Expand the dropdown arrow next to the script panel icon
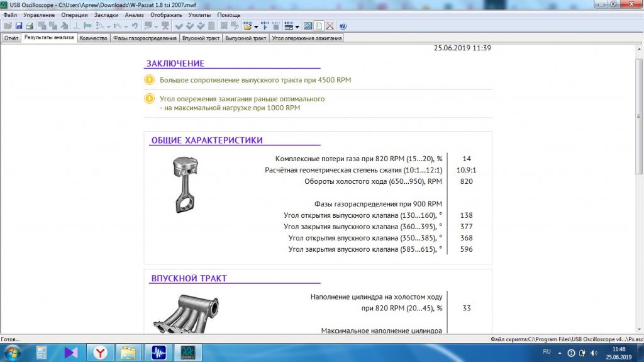Screen dimensions: 644x362 (297, 26)
